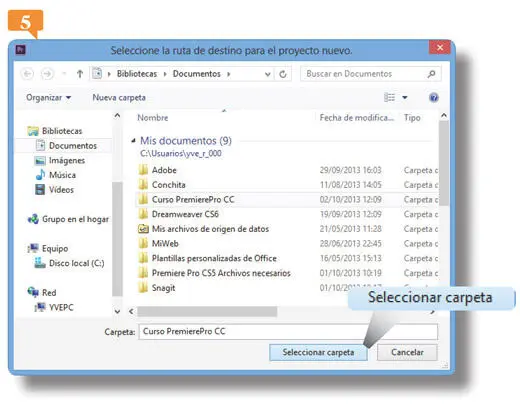Viewport: 520px width, 411px height.
Task: Refresh the Documentos folder view
Action: click(283, 74)
